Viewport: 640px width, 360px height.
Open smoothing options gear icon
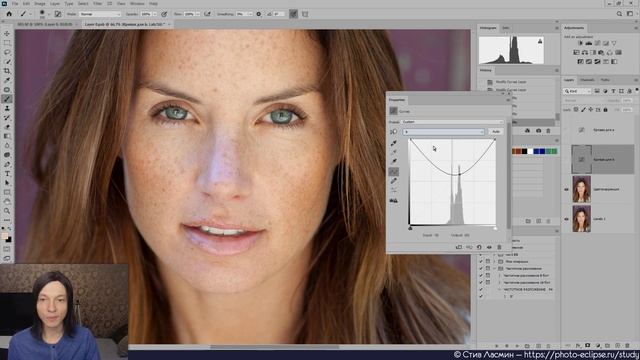tap(258, 14)
